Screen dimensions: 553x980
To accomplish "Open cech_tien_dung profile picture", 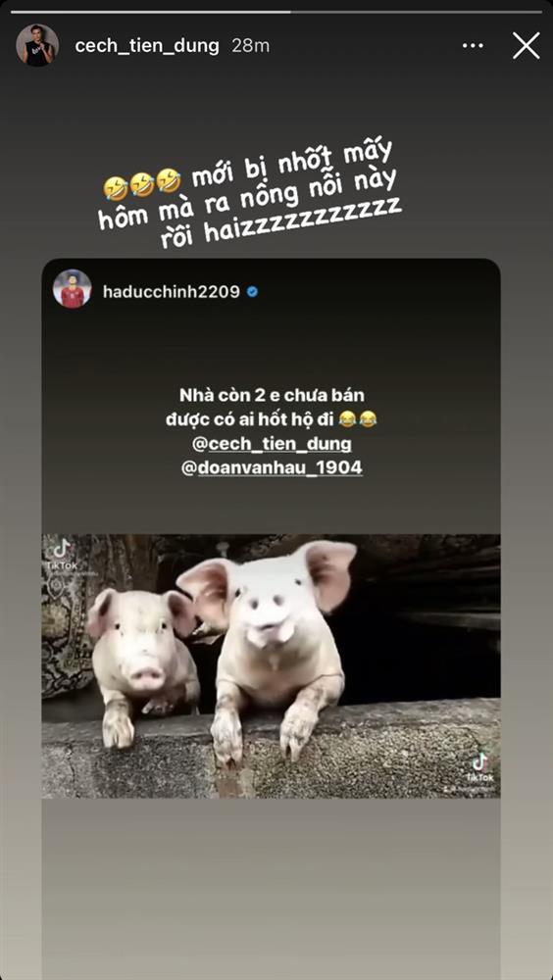I will pos(37,46).
